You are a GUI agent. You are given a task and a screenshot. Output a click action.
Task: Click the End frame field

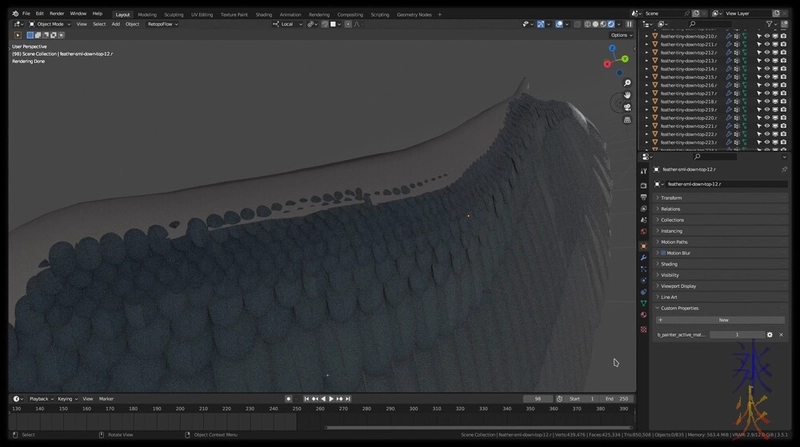[618, 399]
